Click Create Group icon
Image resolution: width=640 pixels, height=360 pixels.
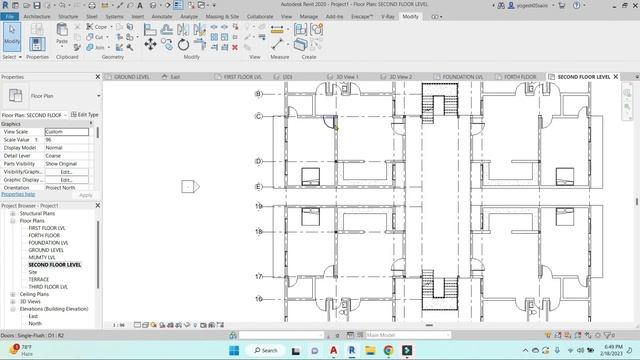(x=316, y=29)
